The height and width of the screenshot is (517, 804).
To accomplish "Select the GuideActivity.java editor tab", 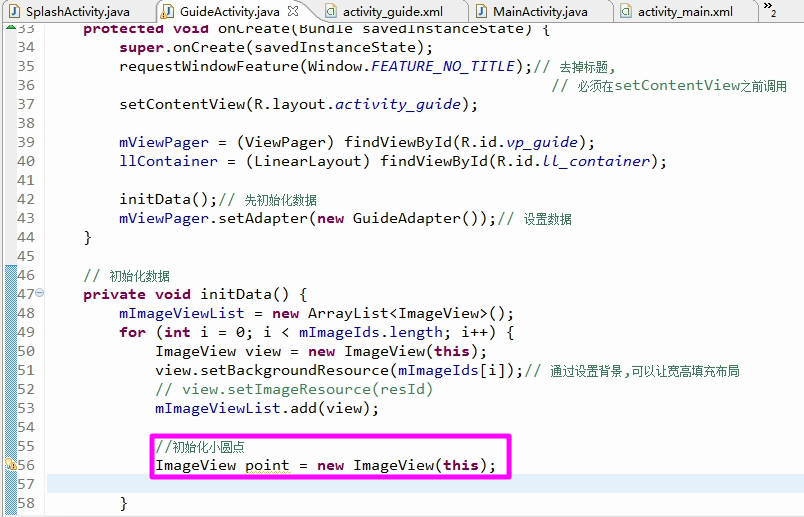I will click(230, 11).
